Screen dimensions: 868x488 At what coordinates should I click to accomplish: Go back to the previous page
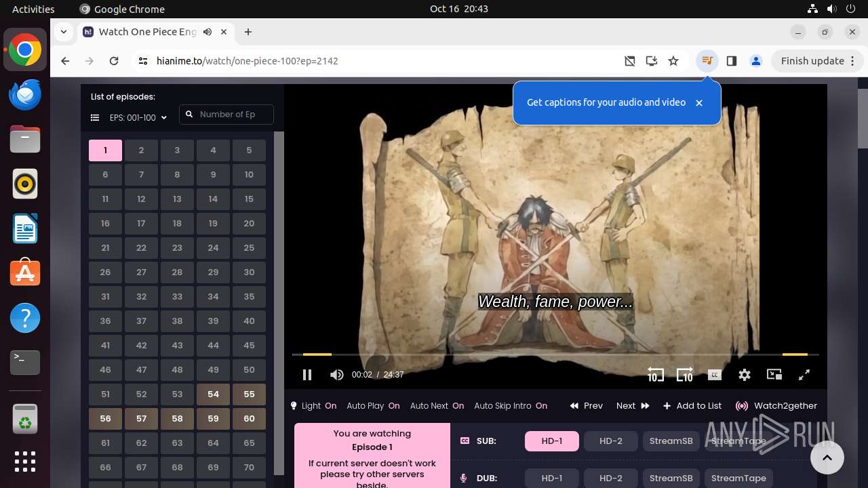click(65, 61)
